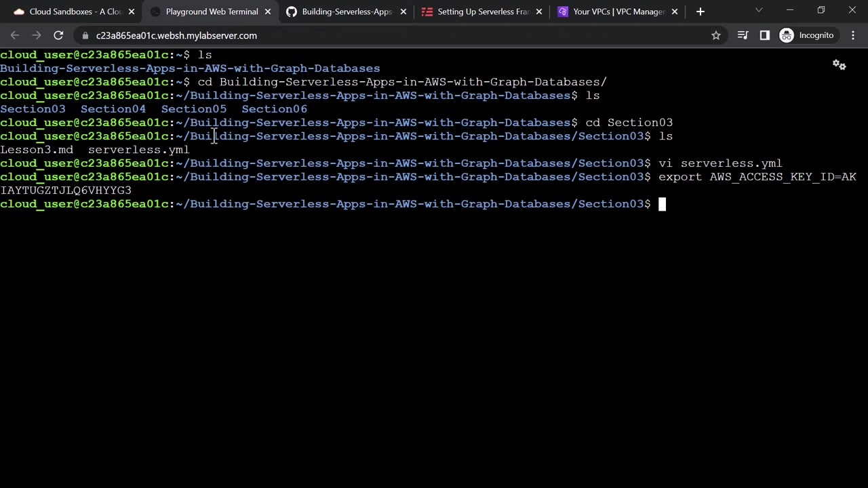
Task: Click serverless.yml in the ls output row
Action: (139, 150)
